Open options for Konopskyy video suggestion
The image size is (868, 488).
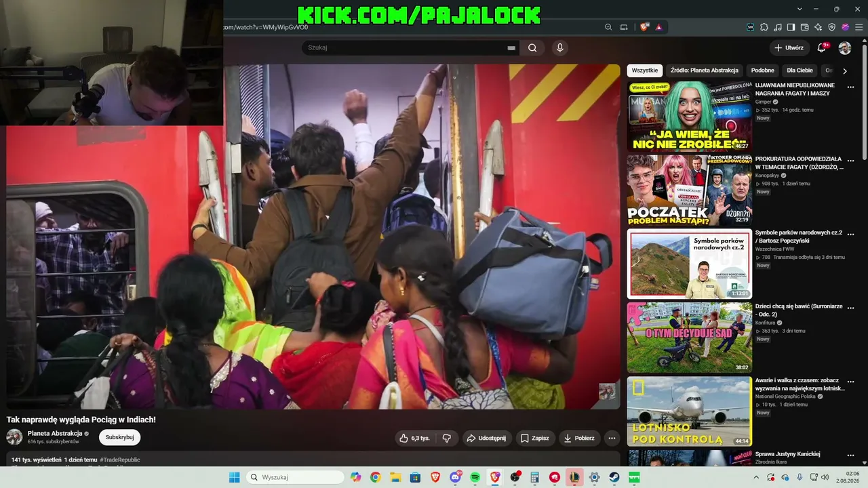(x=850, y=161)
